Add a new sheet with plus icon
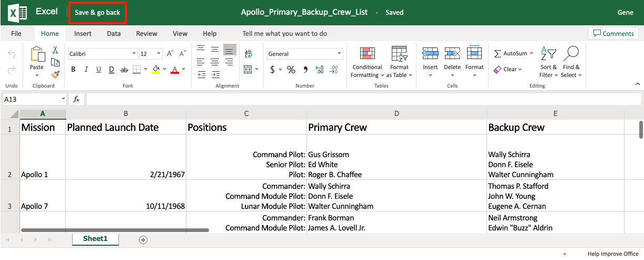The image size is (644, 260). point(143,239)
